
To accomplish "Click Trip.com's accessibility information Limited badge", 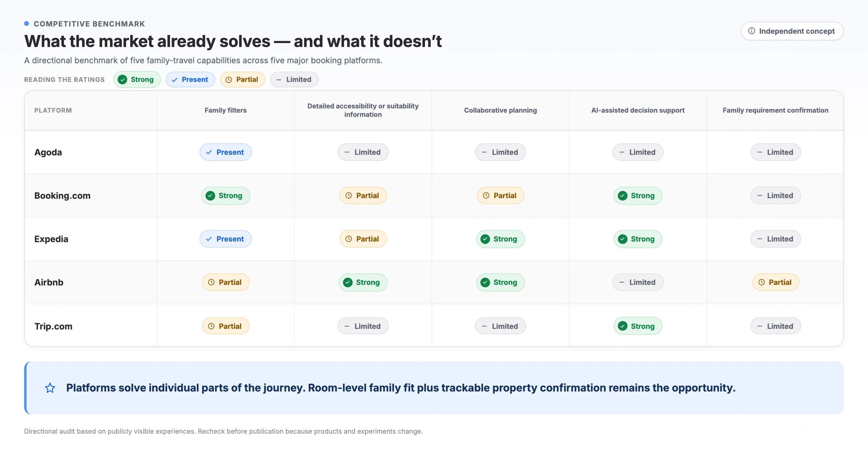I will point(363,326).
